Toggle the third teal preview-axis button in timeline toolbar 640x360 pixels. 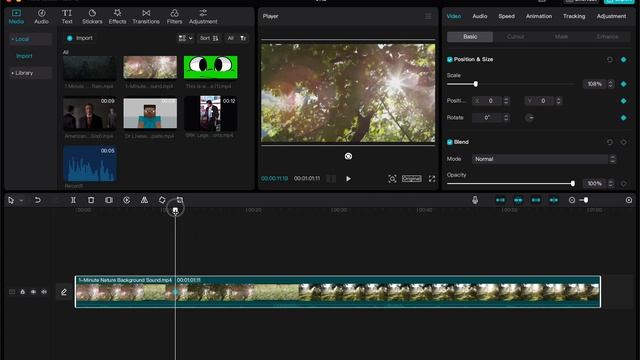point(536,200)
